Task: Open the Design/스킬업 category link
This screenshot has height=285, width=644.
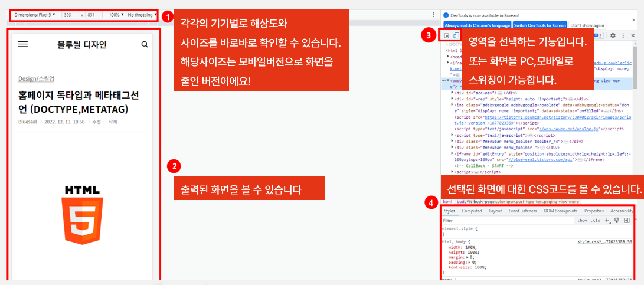Action: coord(36,78)
